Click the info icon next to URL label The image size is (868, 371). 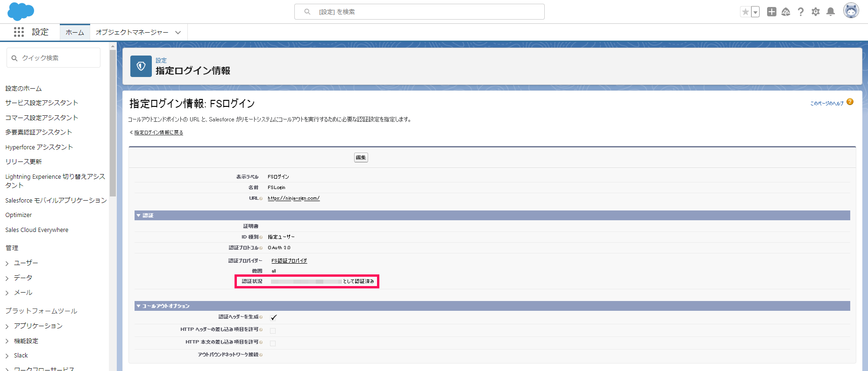[261, 198]
